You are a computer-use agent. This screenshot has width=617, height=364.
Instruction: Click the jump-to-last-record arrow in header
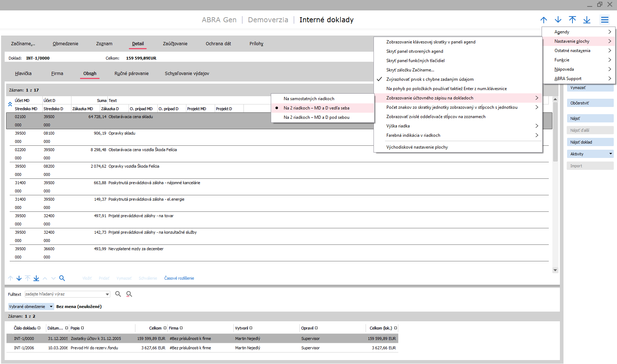coord(586,20)
